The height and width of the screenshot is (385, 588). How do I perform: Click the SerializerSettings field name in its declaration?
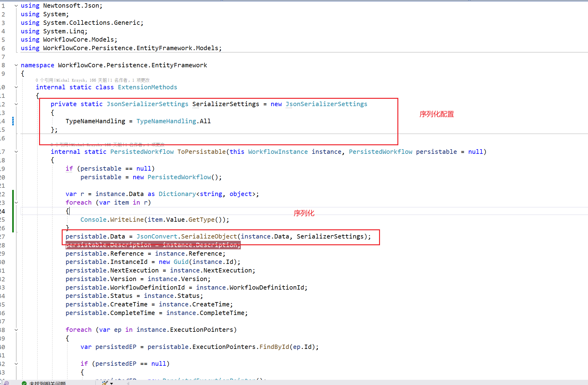[x=226, y=104]
